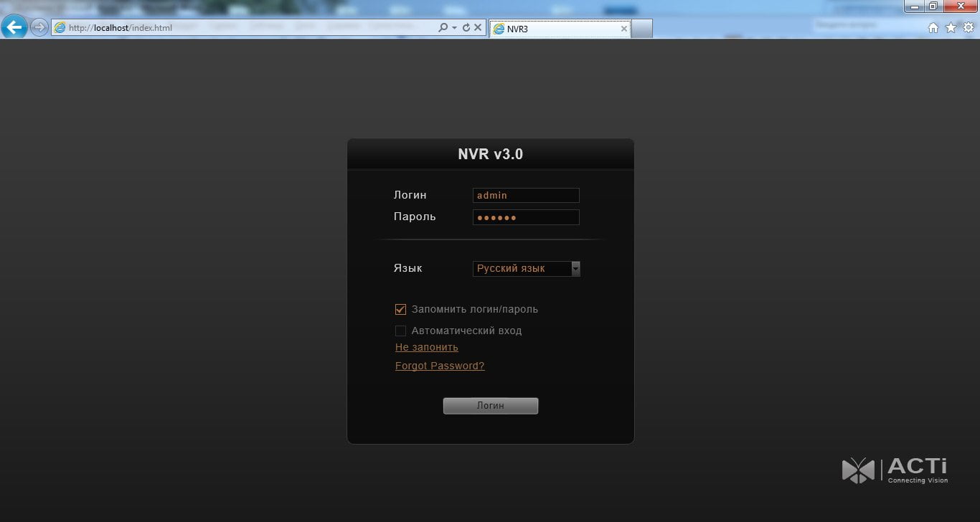Click the Язык label text
The width and height of the screenshot is (980, 522).
click(x=407, y=268)
